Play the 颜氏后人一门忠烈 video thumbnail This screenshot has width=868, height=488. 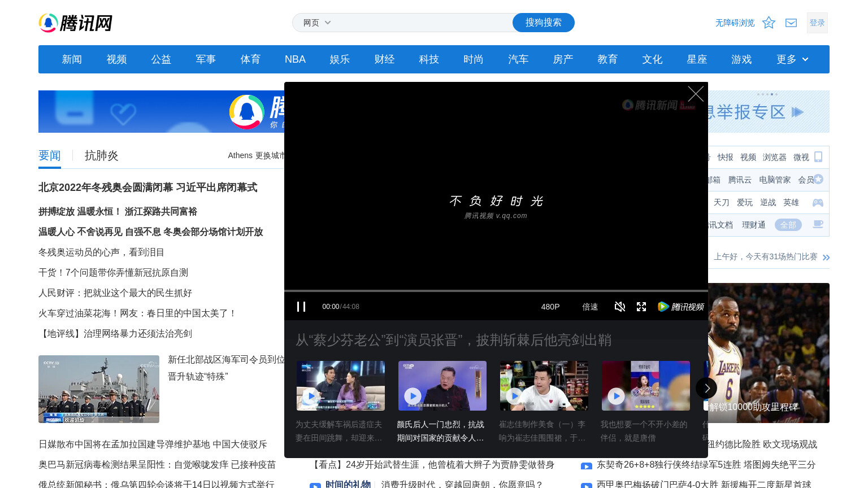pos(442,386)
